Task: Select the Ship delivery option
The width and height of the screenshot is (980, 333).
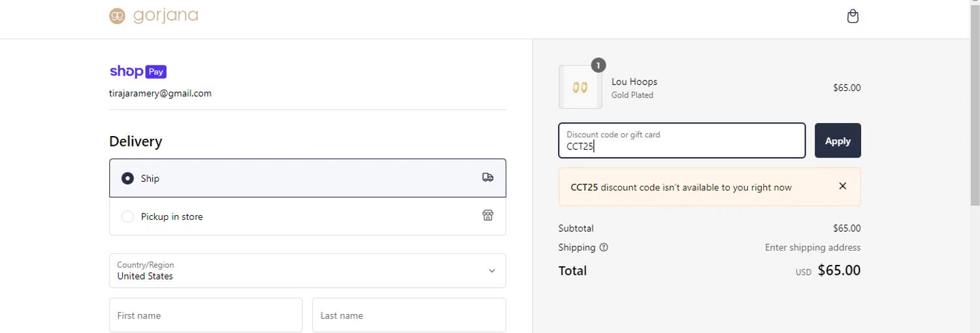Action: click(308, 178)
